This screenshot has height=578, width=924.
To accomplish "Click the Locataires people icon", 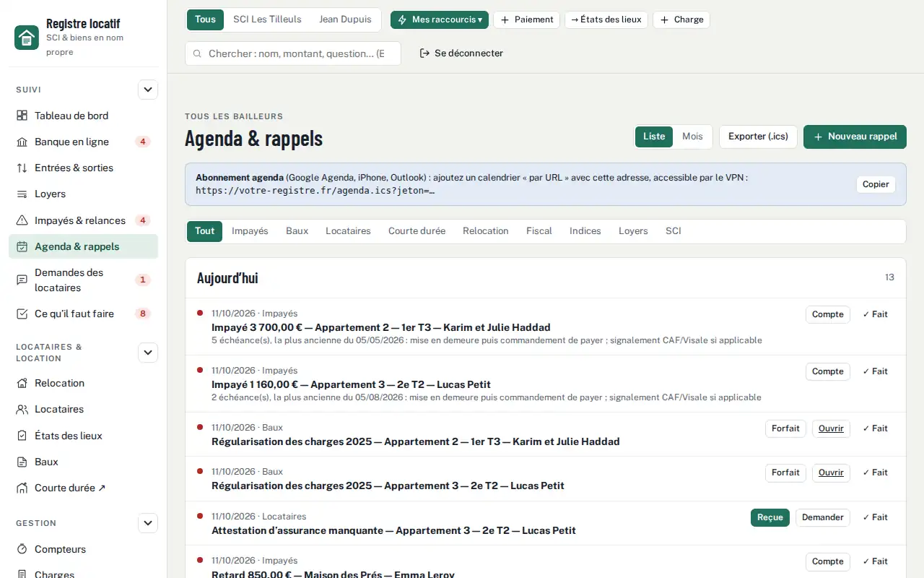I will pyautogui.click(x=22, y=409).
